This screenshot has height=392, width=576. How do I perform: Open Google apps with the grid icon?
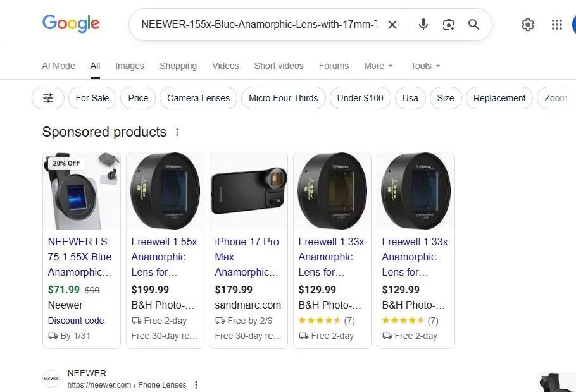556,25
